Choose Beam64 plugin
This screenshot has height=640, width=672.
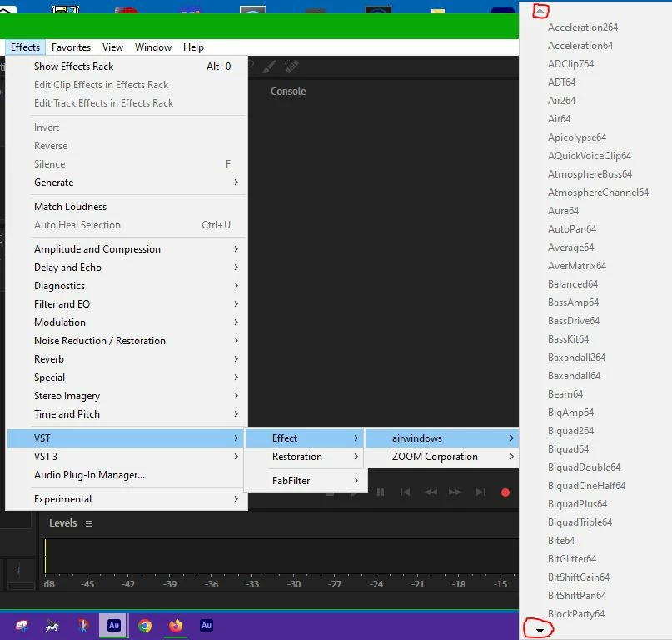[565, 394]
